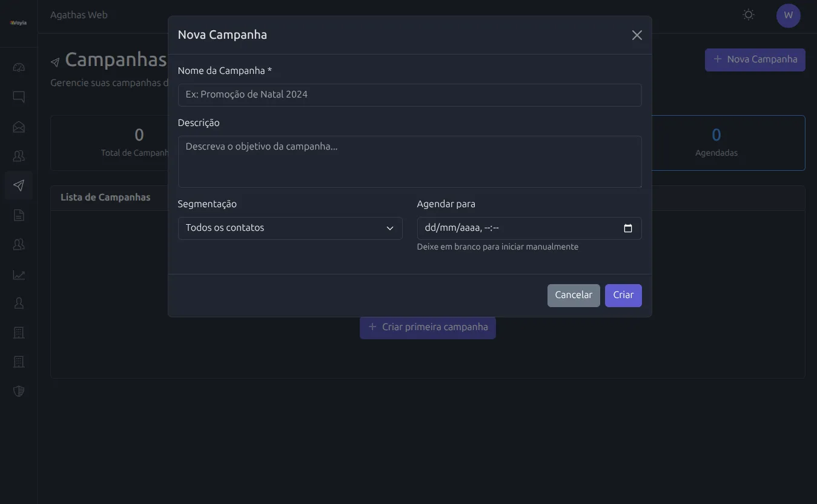Viewport: 817px width, 504px height.
Task: Open the W user avatar menu
Action: tap(788, 16)
